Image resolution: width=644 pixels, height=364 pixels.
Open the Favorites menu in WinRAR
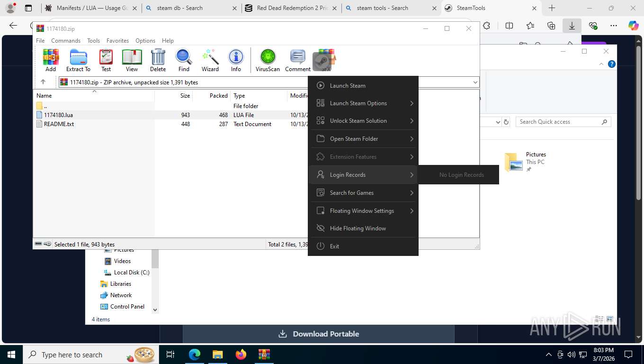tap(117, 41)
